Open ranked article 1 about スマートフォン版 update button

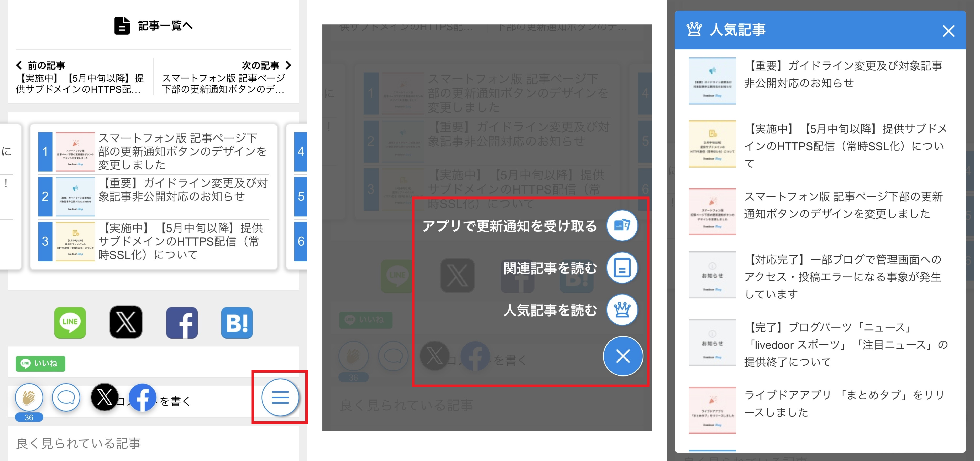tap(154, 152)
